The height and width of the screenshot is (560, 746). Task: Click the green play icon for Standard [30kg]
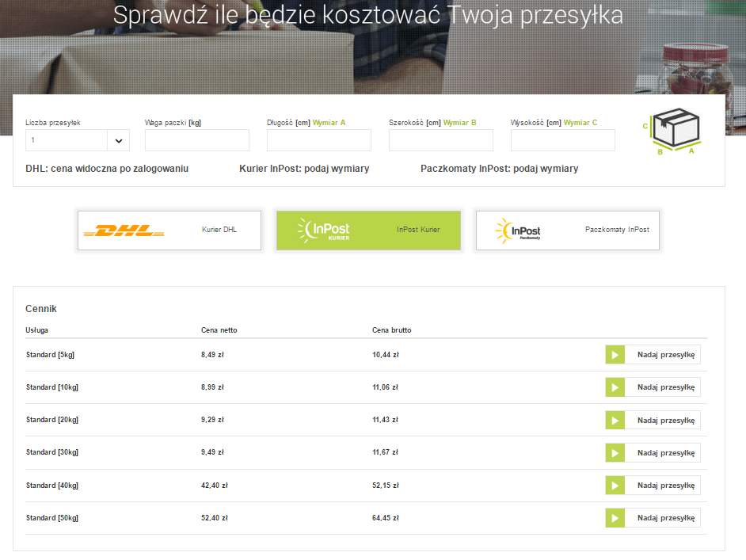pos(615,452)
